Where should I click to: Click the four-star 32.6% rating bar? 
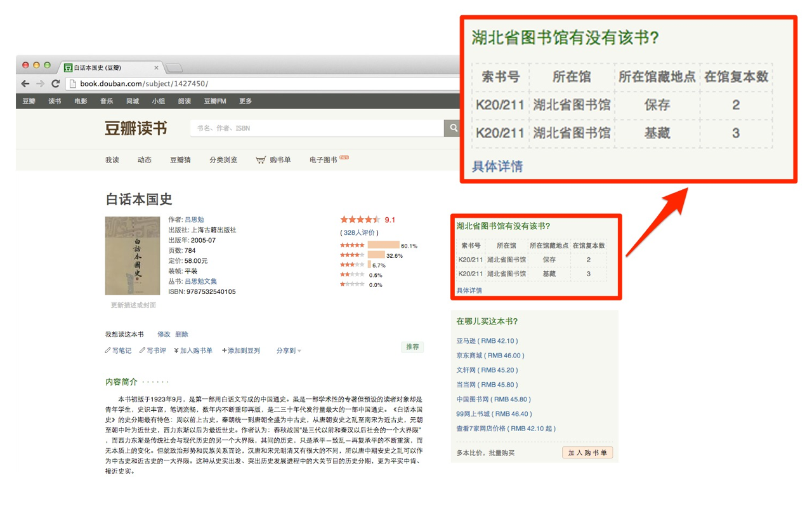(376, 255)
